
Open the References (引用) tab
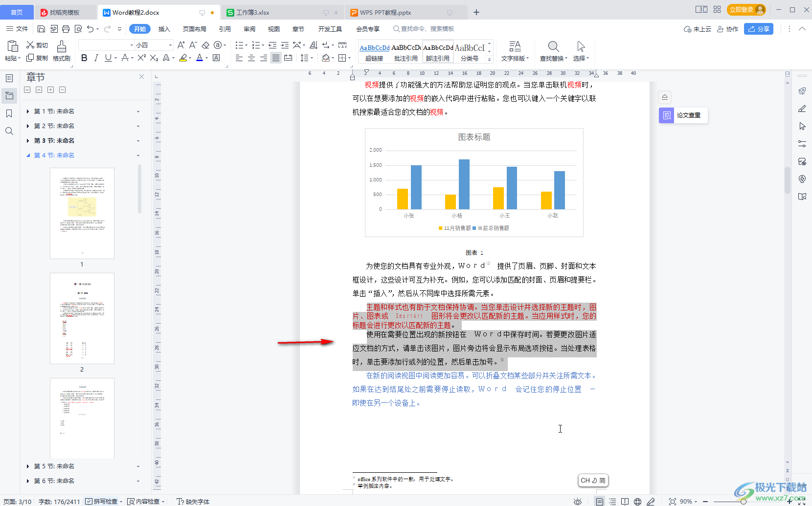coord(225,29)
